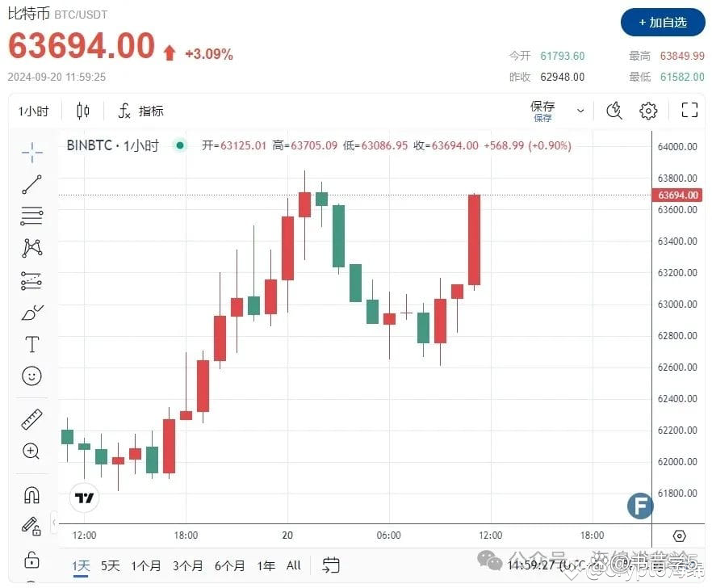Viewport: 712px width, 588px height.
Task: Open the chart settings gear
Action: point(648,111)
